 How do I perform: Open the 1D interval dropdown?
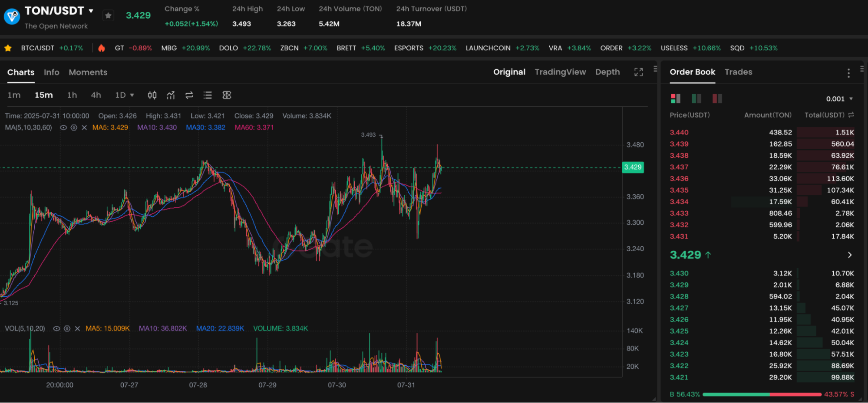coord(125,95)
